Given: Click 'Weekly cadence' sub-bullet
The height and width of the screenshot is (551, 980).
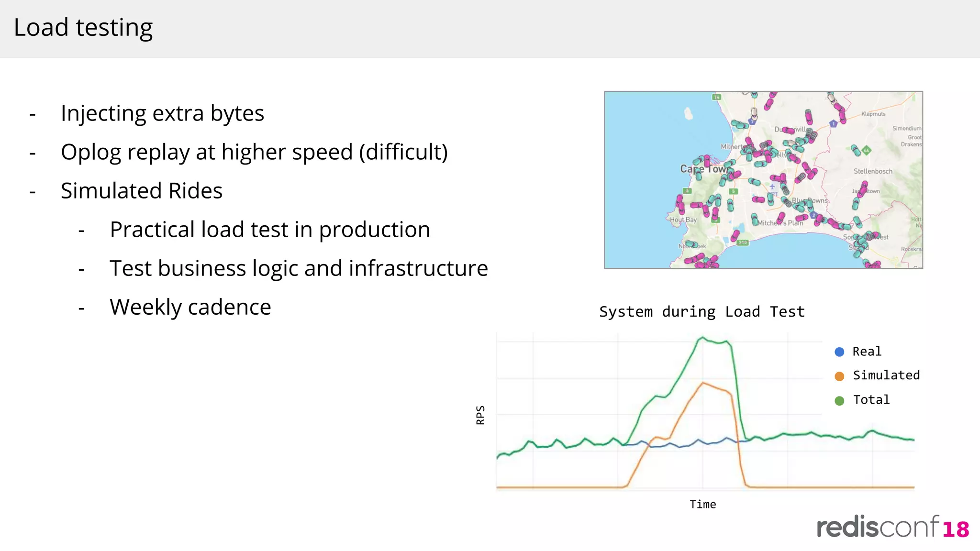Looking at the screenshot, I should pyautogui.click(x=190, y=307).
